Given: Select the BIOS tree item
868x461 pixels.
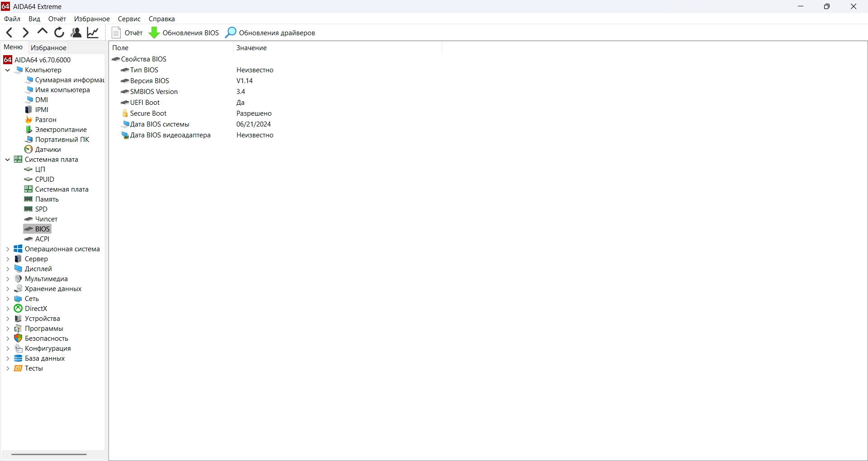Looking at the screenshot, I should (38, 229).
